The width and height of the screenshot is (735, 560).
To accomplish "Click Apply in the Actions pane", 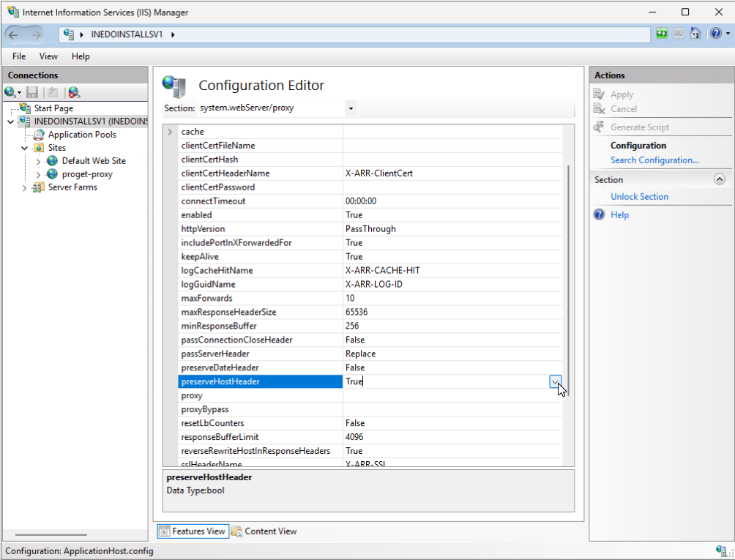I will [x=622, y=94].
